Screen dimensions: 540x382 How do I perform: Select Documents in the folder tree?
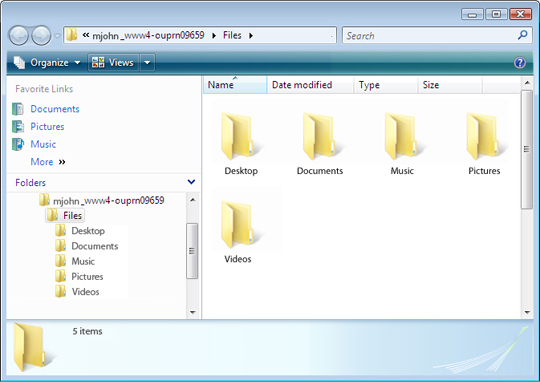coord(95,246)
